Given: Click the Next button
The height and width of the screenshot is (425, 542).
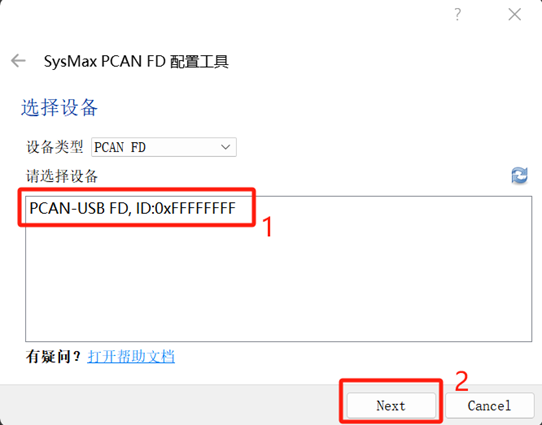Looking at the screenshot, I should [391, 405].
